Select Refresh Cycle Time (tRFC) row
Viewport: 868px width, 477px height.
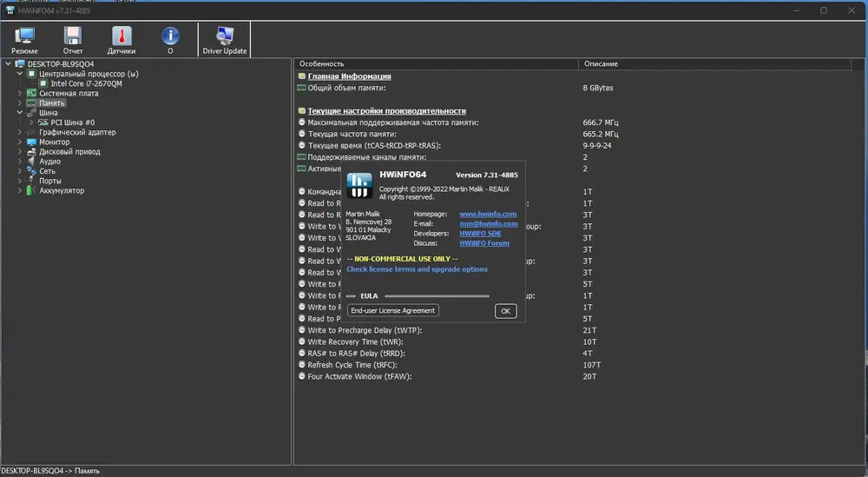click(x=352, y=365)
